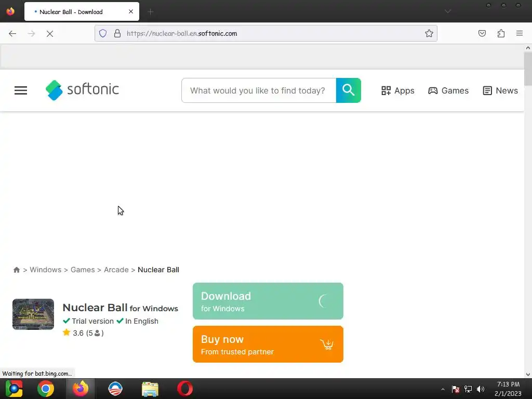The image size is (532, 399).
Task: Show site security lock info
Action: (117, 33)
